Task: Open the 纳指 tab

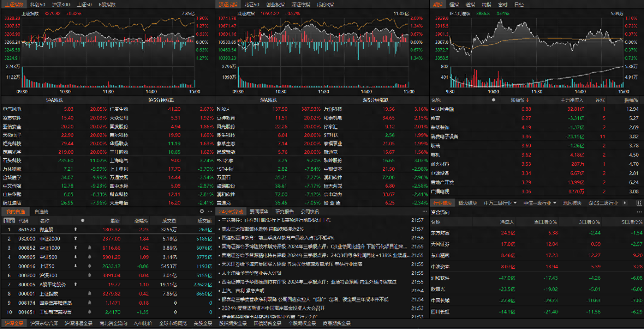Action: click(487, 5)
